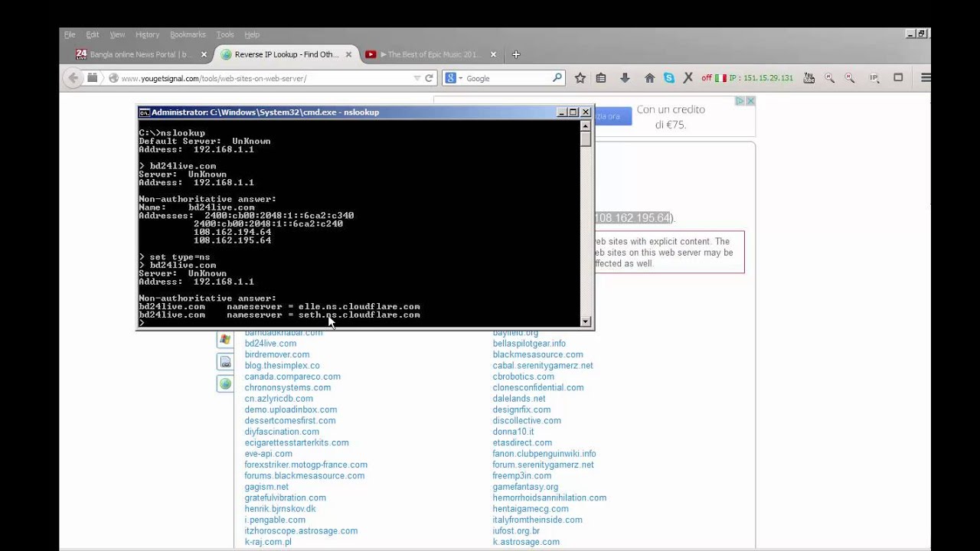Click the Windows flag side icon

click(225, 339)
